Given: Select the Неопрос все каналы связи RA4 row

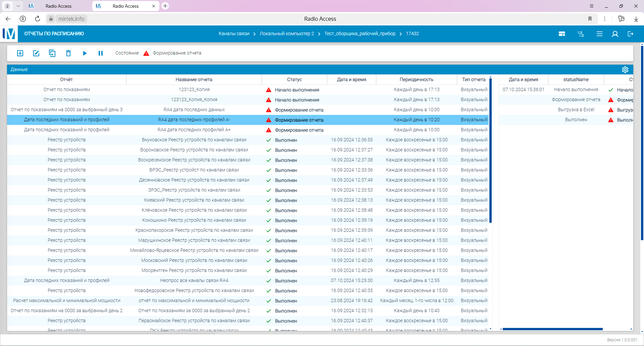Looking at the screenshot, I should (x=194, y=281).
